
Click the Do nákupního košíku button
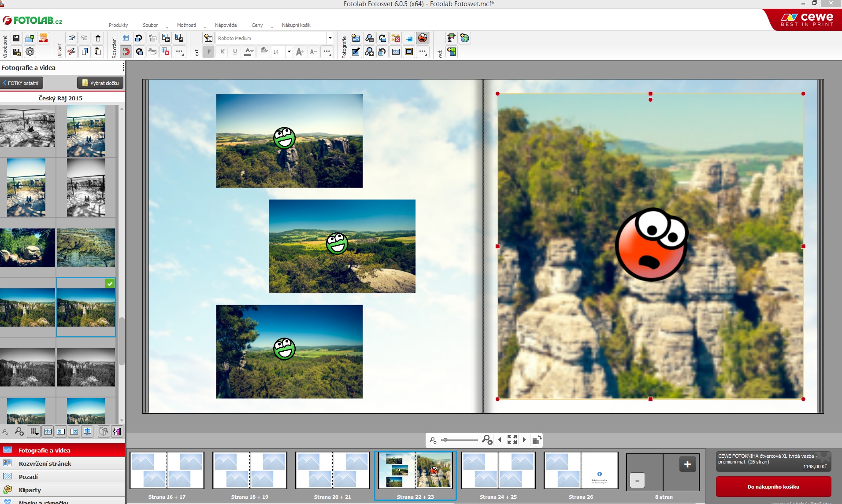pyautogui.click(x=773, y=487)
